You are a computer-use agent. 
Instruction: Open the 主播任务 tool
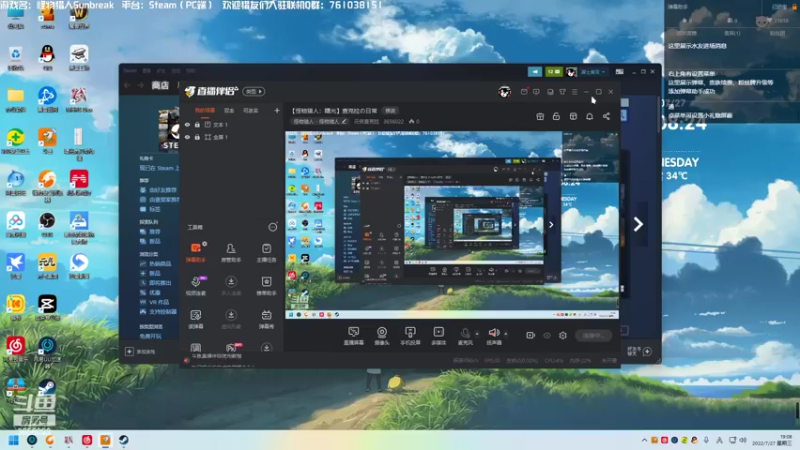266,252
